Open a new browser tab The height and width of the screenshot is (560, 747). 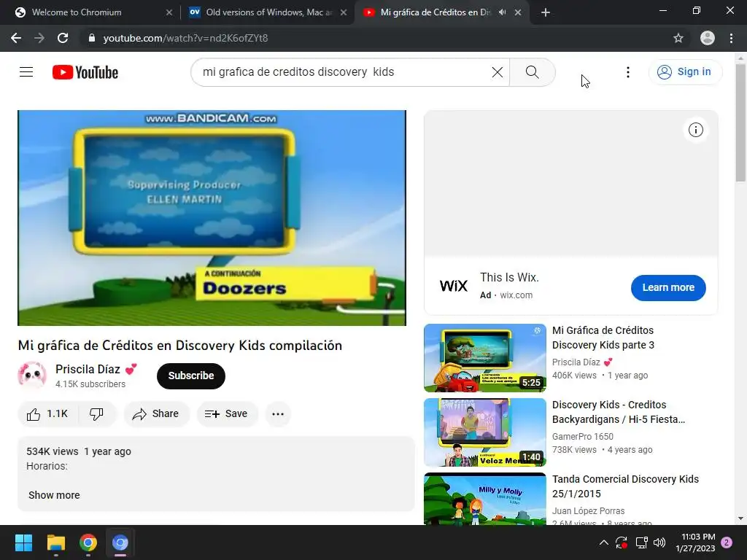546,12
